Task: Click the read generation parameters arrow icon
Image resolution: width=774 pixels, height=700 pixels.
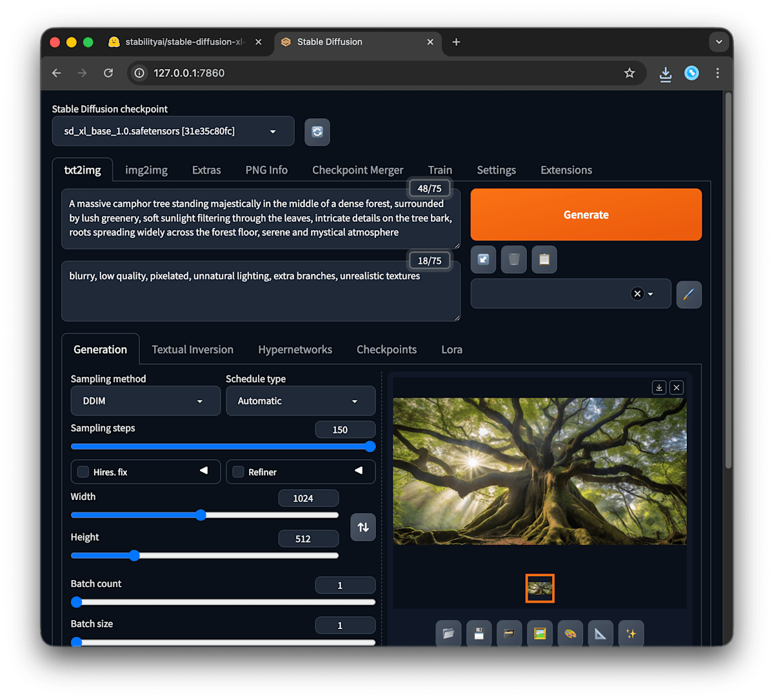Action: tap(483, 259)
